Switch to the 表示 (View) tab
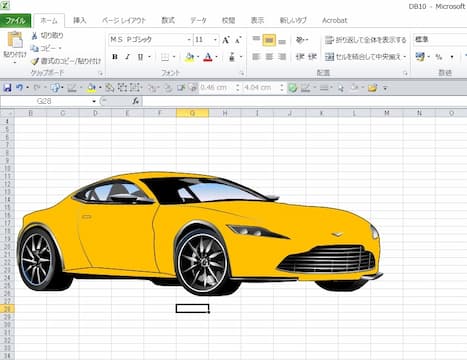Screen dimensions: 467x360 [257, 21]
